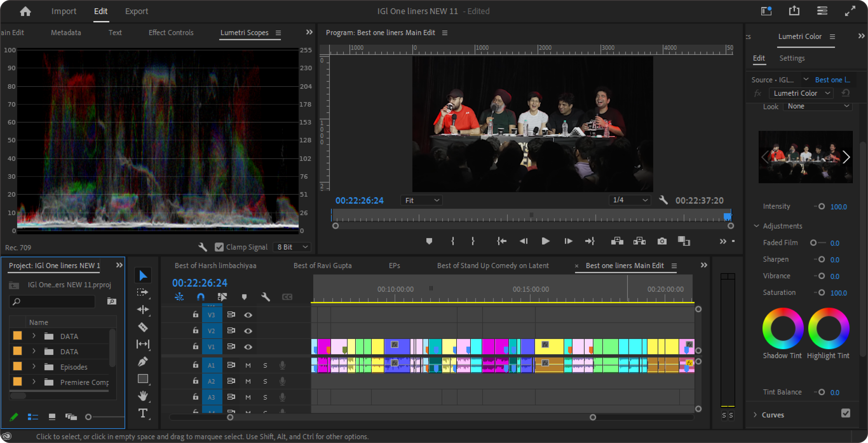The image size is (868, 443).
Task: Select the Pen tool
Action: click(x=143, y=361)
